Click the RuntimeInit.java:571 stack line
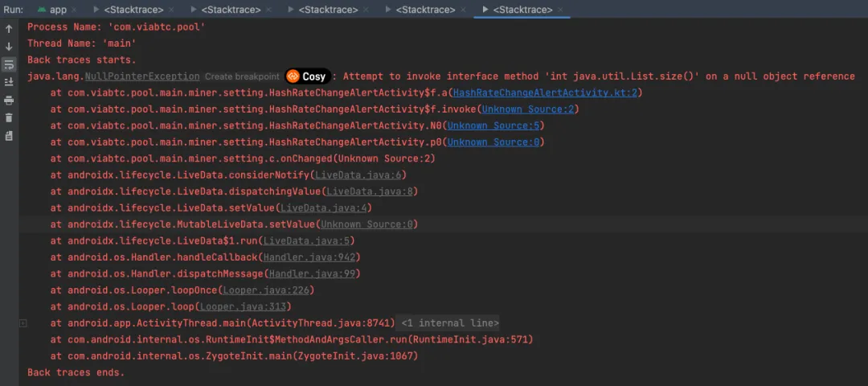Image resolution: width=868 pixels, height=386 pixels. coord(292,339)
